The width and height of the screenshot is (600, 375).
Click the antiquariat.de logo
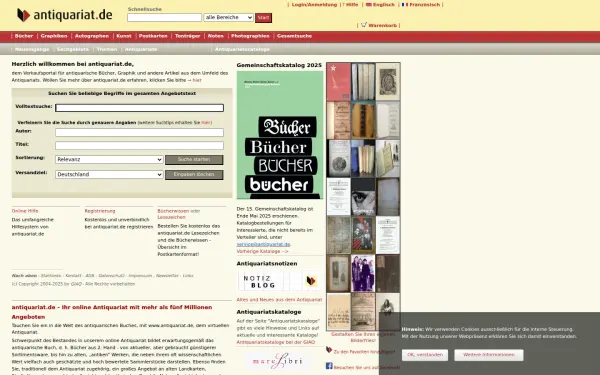point(65,15)
